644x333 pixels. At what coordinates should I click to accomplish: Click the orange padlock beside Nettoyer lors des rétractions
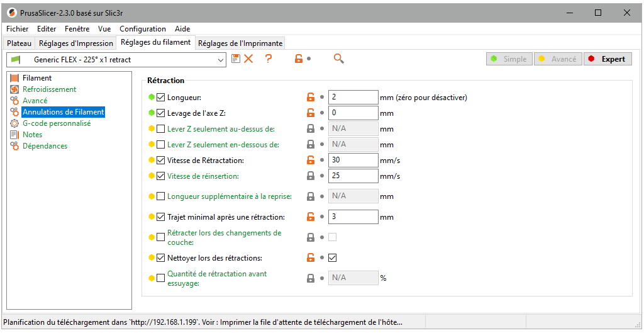310,257
